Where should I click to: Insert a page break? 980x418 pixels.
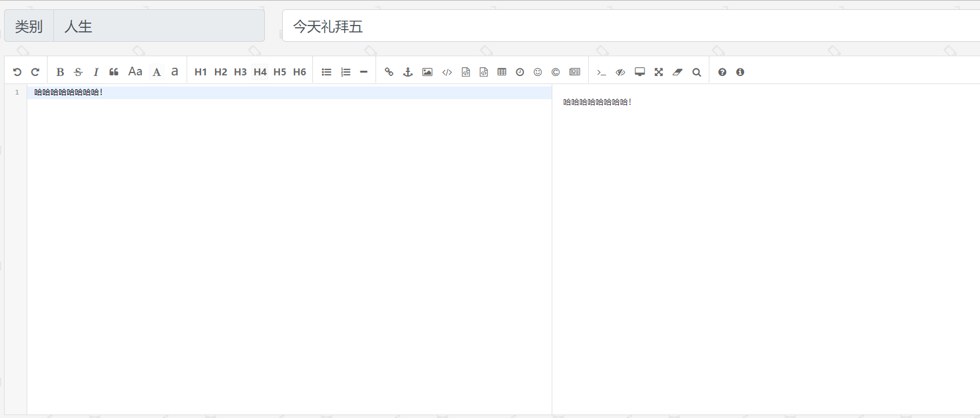(x=575, y=72)
